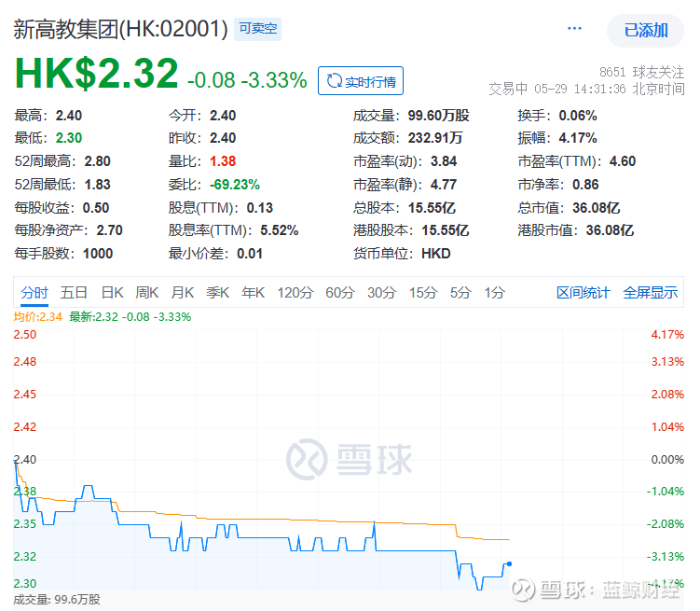
Task: Click the 股息(TTM) value 0.13
Action: 260,208
